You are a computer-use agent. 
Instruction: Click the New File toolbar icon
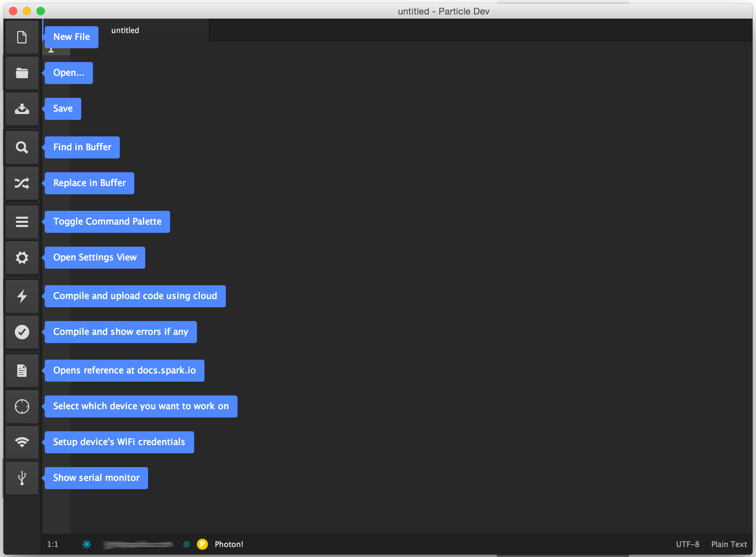pyautogui.click(x=22, y=37)
